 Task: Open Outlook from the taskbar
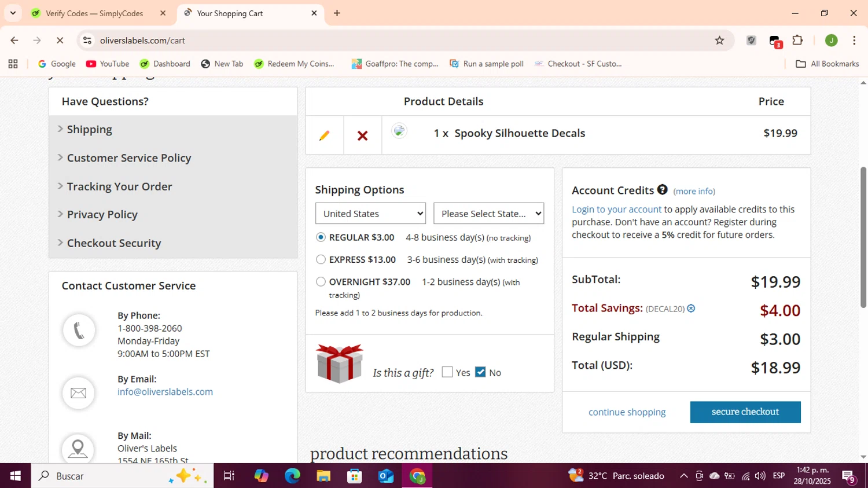pos(386,476)
